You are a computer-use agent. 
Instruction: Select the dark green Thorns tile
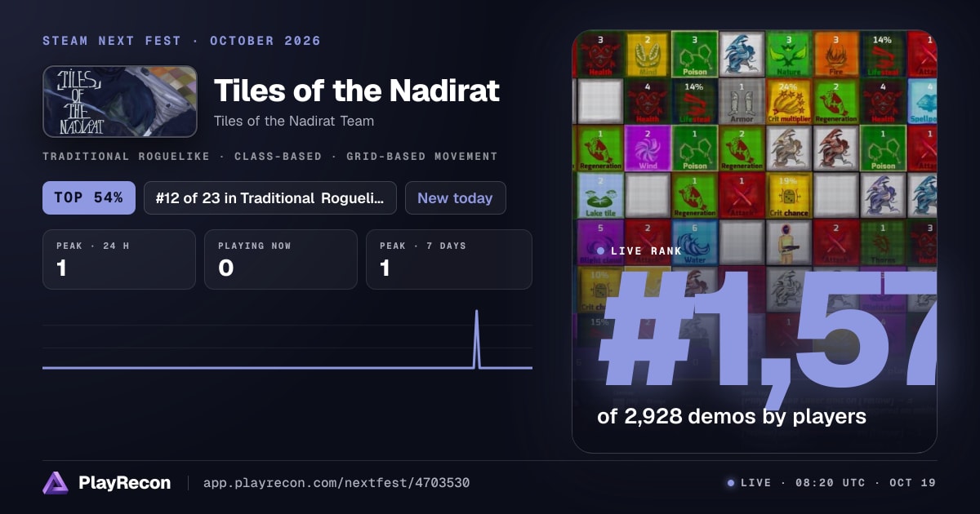pyautogui.click(x=883, y=241)
